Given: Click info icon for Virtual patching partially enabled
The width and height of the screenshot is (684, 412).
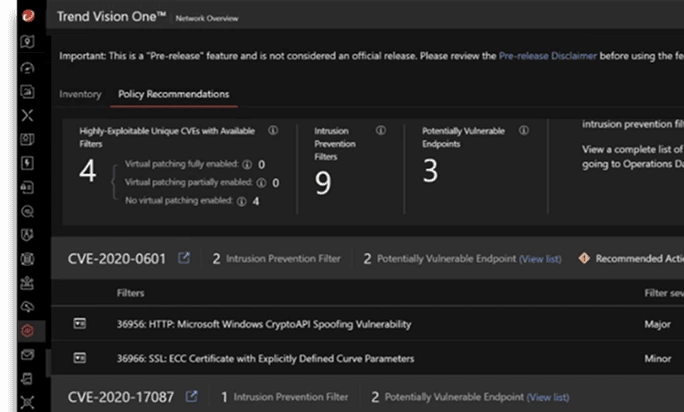Looking at the screenshot, I should point(261,183).
